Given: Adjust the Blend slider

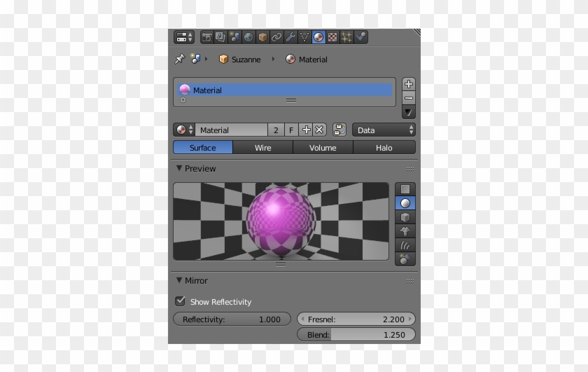Looking at the screenshot, I should click(x=356, y=334).
